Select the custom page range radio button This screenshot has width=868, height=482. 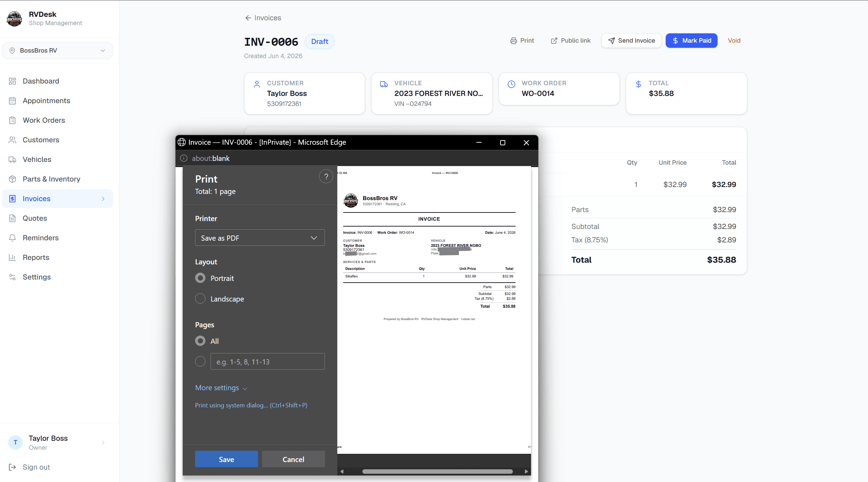tap(200, 361)
